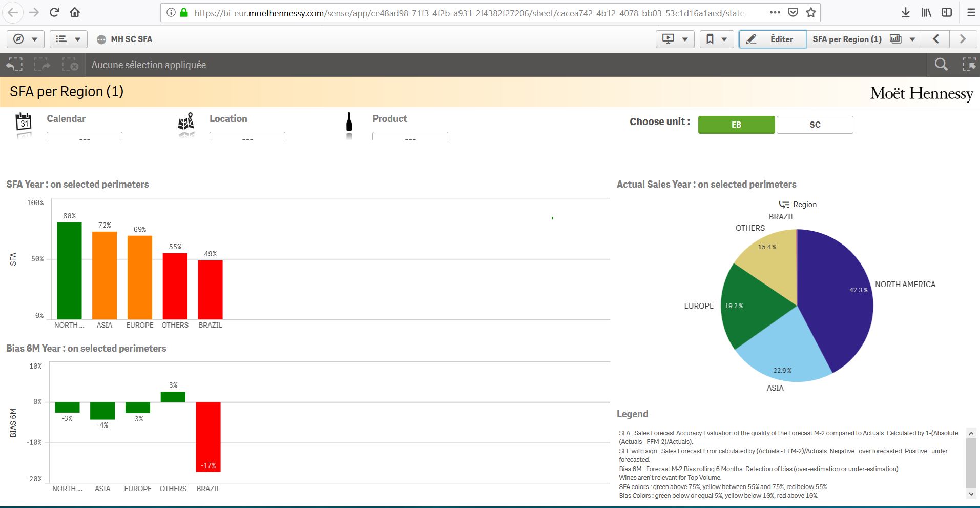Save the page to Pocket
The image size is (980, 508).
[793, 12]
